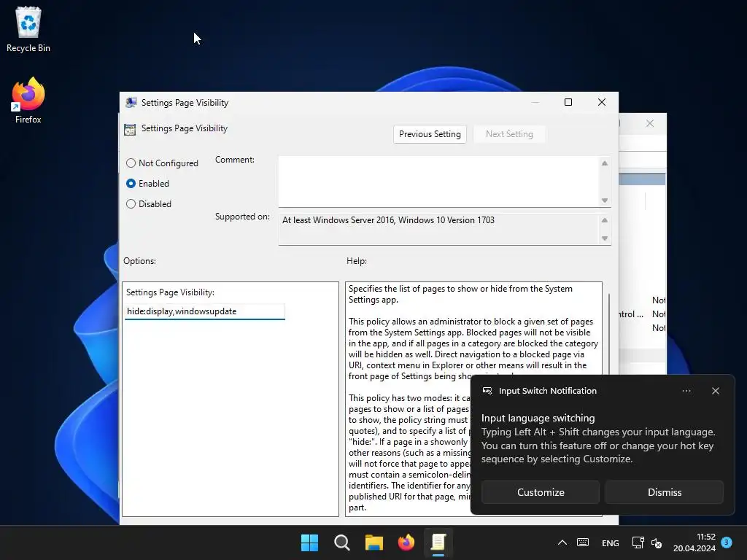Click Supported on box up arrow

point(605,220)
